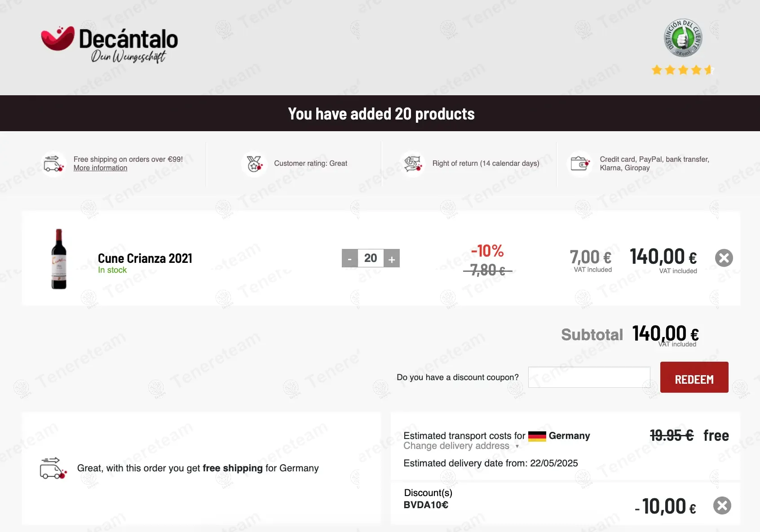Click the customer rating medal icon

(254, 164)
